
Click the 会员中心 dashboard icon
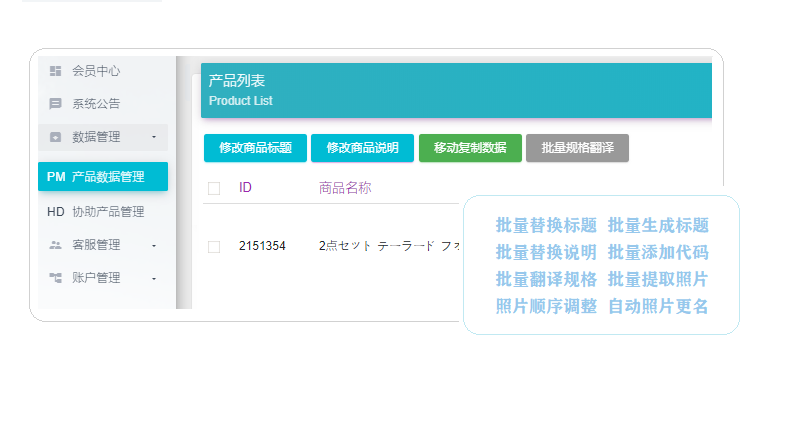pyautogui.click(x=55, y=71)
